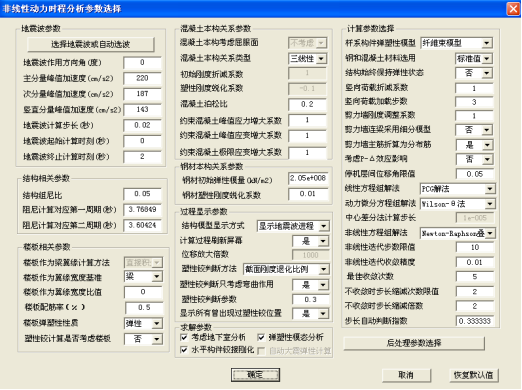Click 竖向荷载折减系数 input field
This screenshot has width=522, height=390.
(x=474, y=88)
